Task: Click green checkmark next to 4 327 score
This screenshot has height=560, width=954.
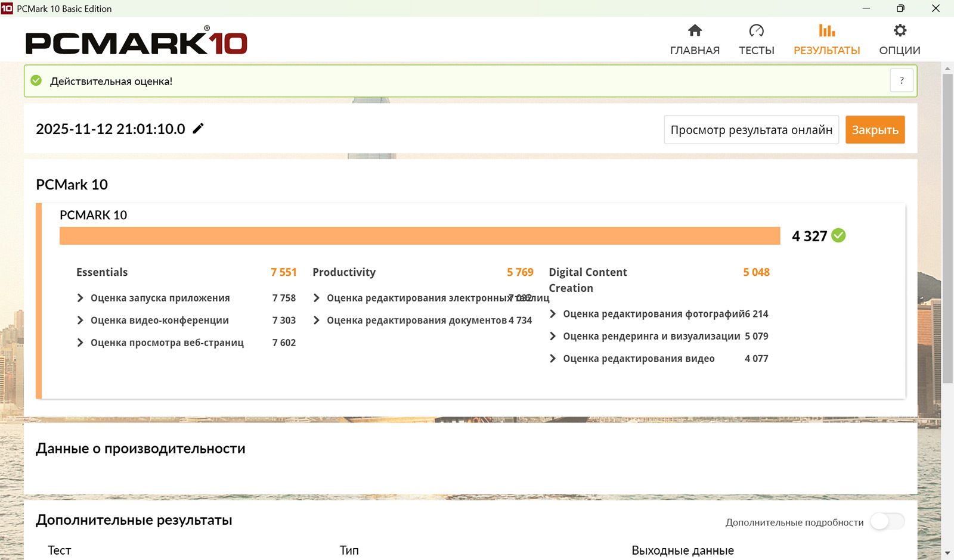Action: tap(838, 236)
